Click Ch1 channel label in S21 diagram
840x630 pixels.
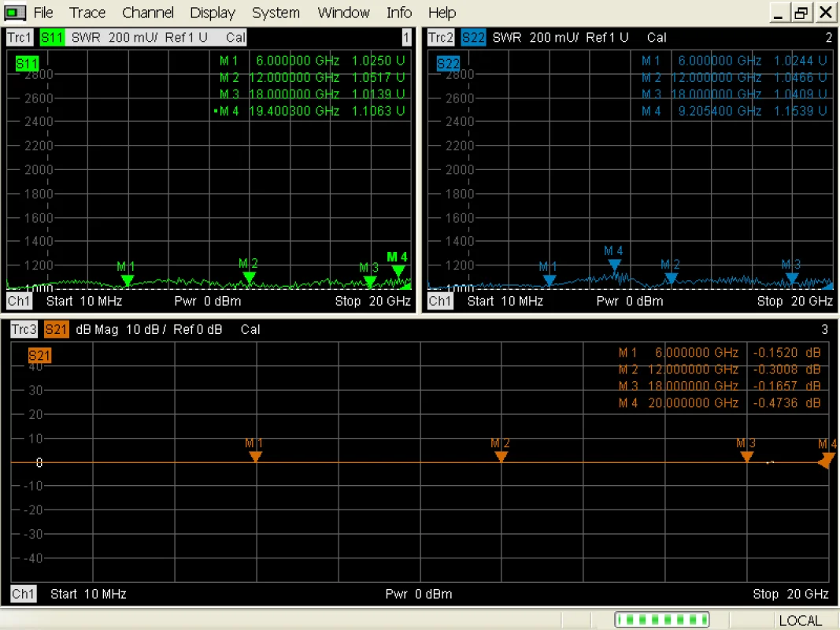pyautogui.click(x=23, y=594)
